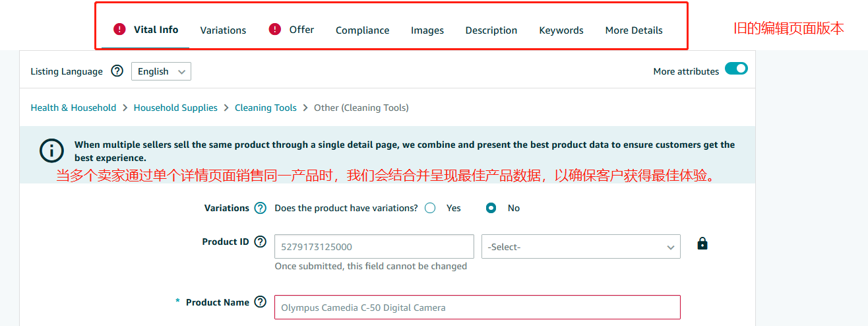Click the Product ID lock icon
Image resolution: width=868 pixels, height=326 pixels.
tap(702, 244)
